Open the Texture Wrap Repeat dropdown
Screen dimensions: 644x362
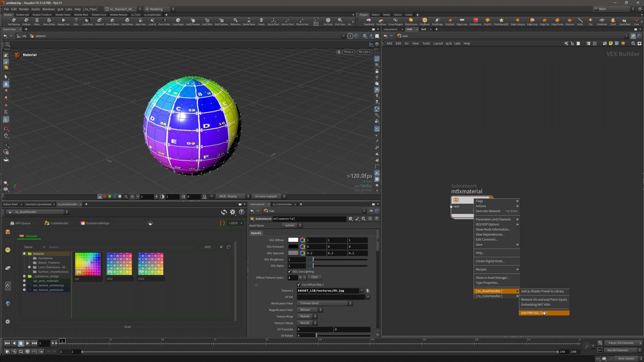(307, 316)
